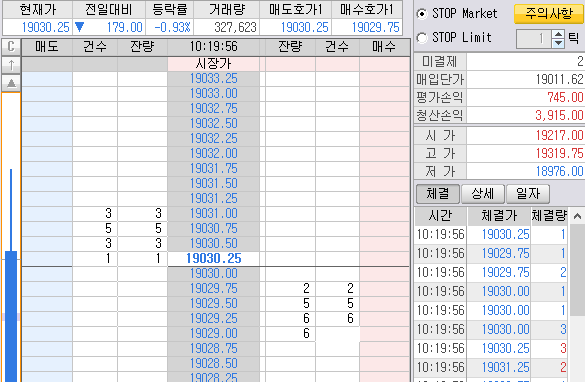Screen dimensions: 585x382
Task: Click price row 19031.00 in ladder
Action: point(213,213)
